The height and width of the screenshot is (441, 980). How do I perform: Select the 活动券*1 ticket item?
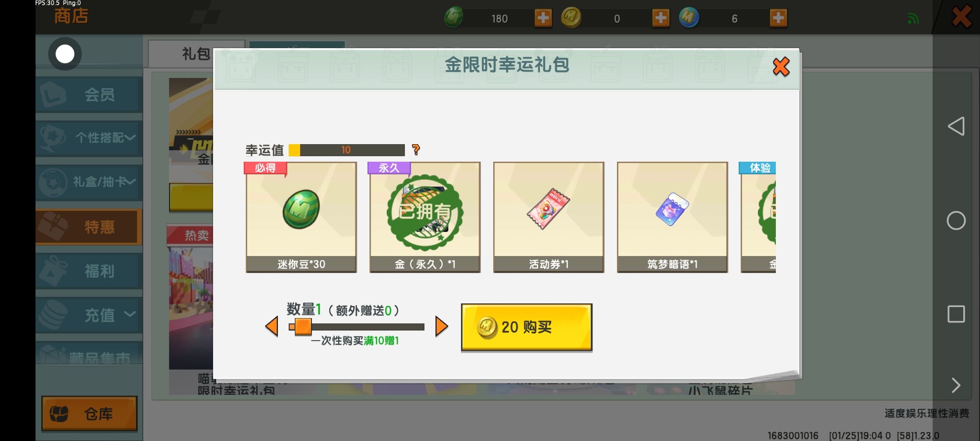(548, 217)
